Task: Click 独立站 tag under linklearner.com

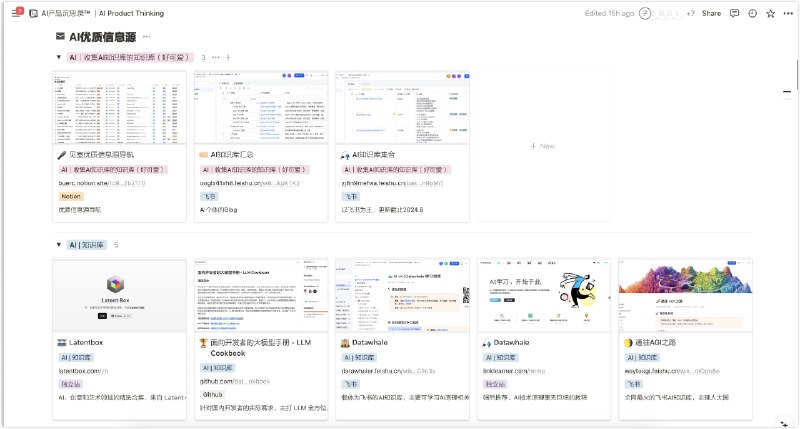Action: (495, 384)
